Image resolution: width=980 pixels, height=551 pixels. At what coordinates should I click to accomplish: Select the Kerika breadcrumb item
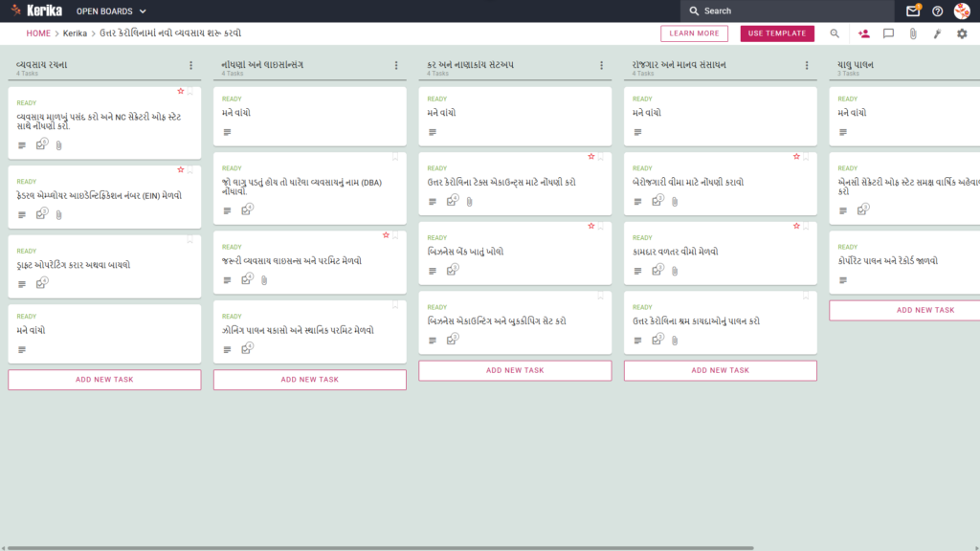pyautogui.click(x=75, y=33)
